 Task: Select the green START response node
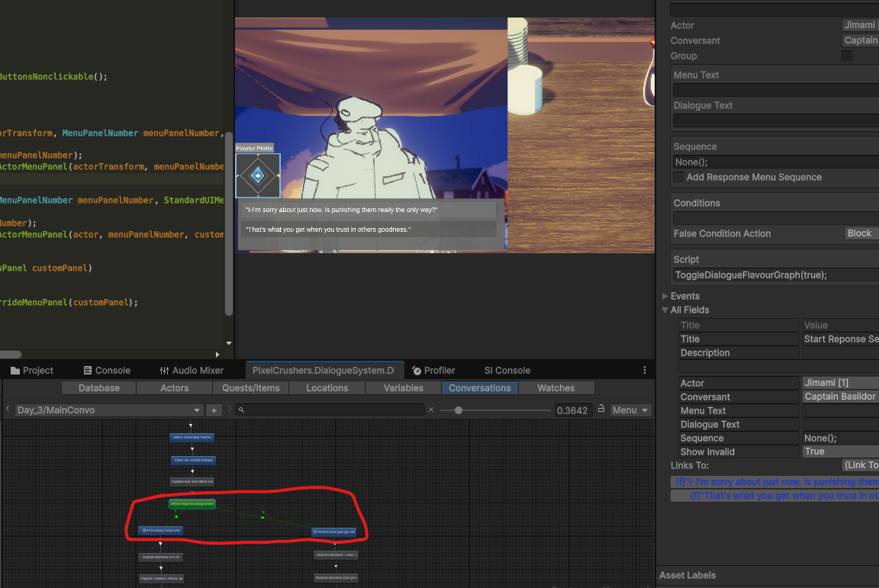[x=192, y=504]
